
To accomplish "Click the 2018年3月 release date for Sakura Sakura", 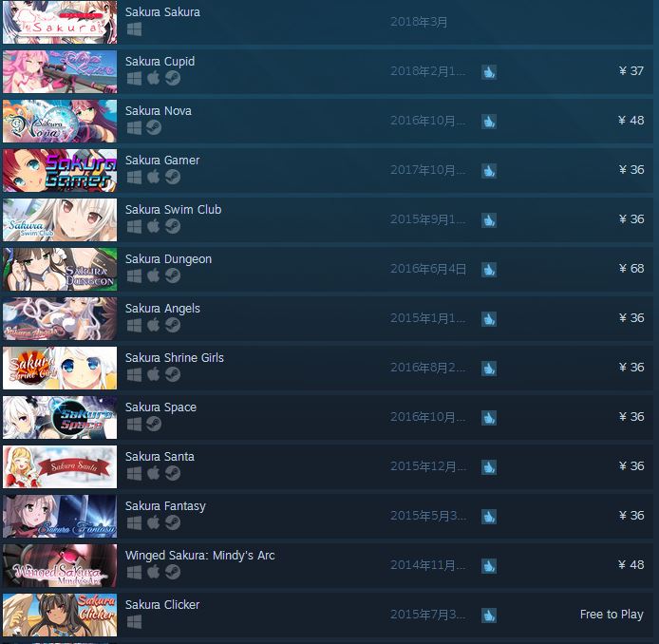I will pos(419,22).
